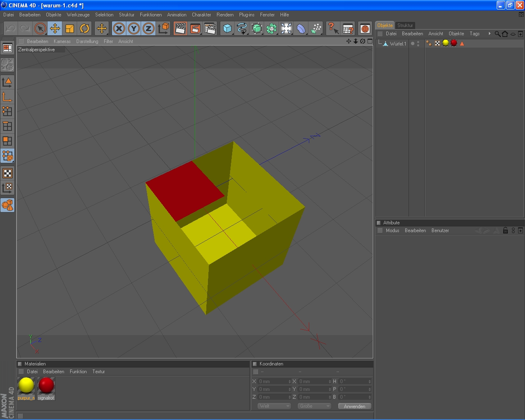Toggle X axis lock
Viewport: 525px width, 420px height.
click(x=119, y=28)
